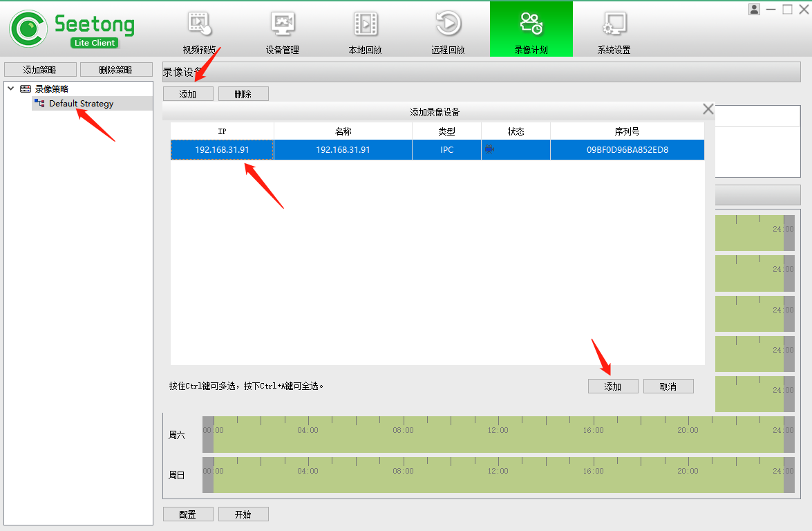Select device row 192.168.31.91
This screenshot has width=812, height=531.
(222, 150)
